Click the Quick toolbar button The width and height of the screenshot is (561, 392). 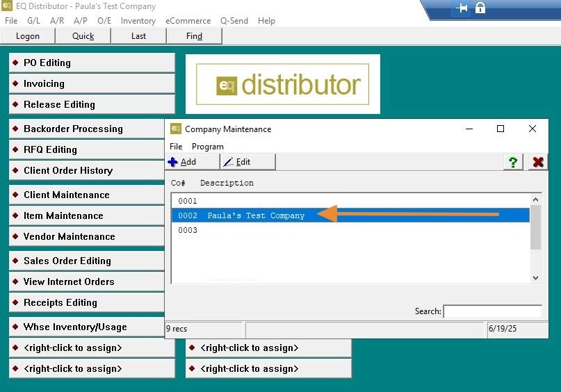83,36
